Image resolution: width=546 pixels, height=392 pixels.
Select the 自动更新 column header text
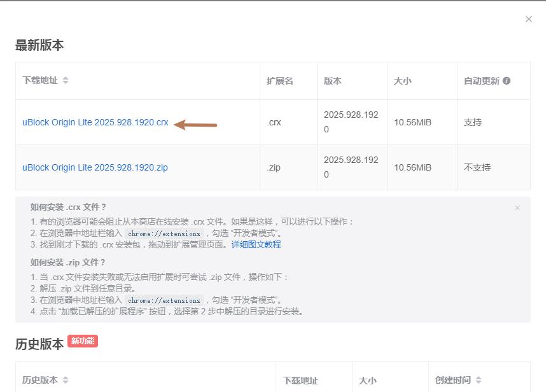coord(482,81)
